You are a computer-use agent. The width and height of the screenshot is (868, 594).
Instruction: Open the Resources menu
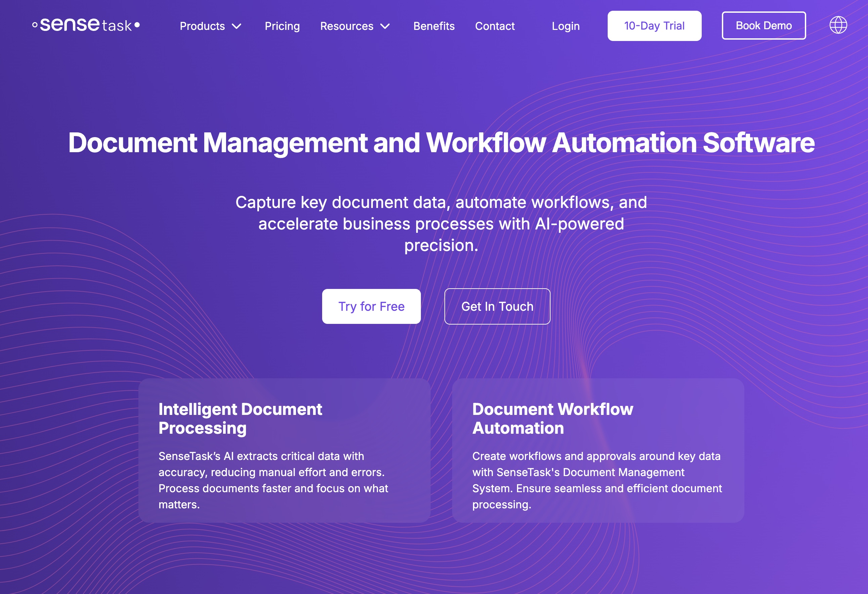pos(347,26)
